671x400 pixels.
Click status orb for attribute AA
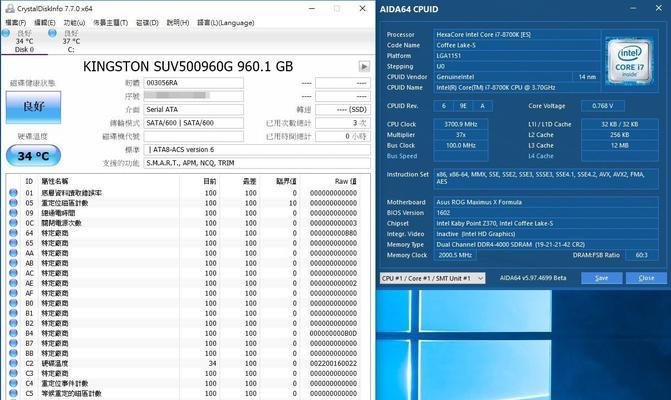click(13, 253)
